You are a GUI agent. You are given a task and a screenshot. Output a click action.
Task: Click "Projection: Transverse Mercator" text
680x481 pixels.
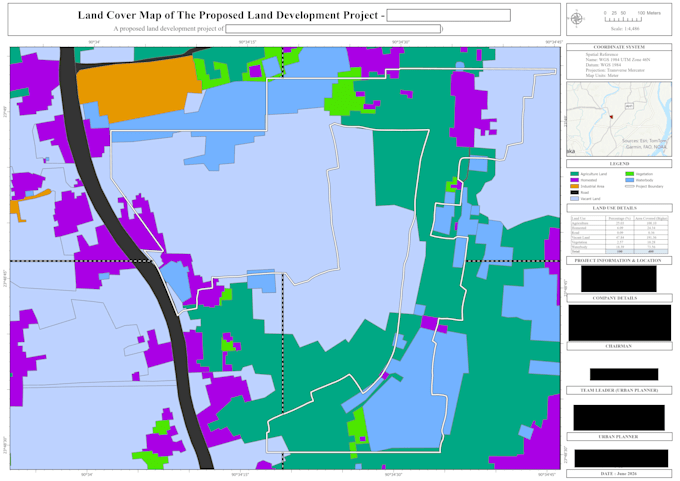coord(615,70)
